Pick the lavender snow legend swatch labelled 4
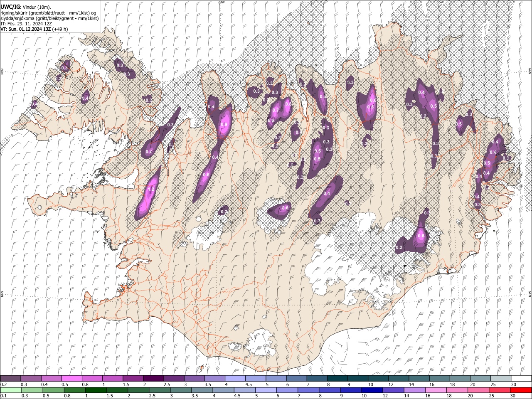 click(235, 378)
